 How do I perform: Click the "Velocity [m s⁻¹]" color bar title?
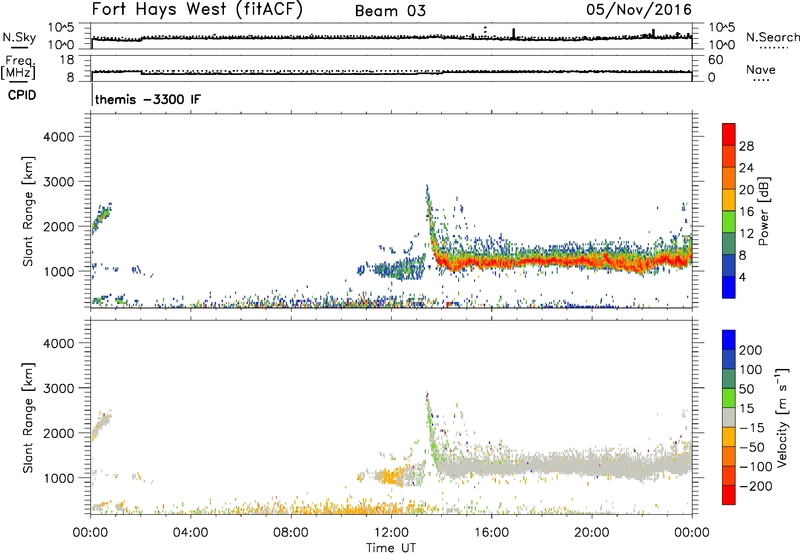782,417
